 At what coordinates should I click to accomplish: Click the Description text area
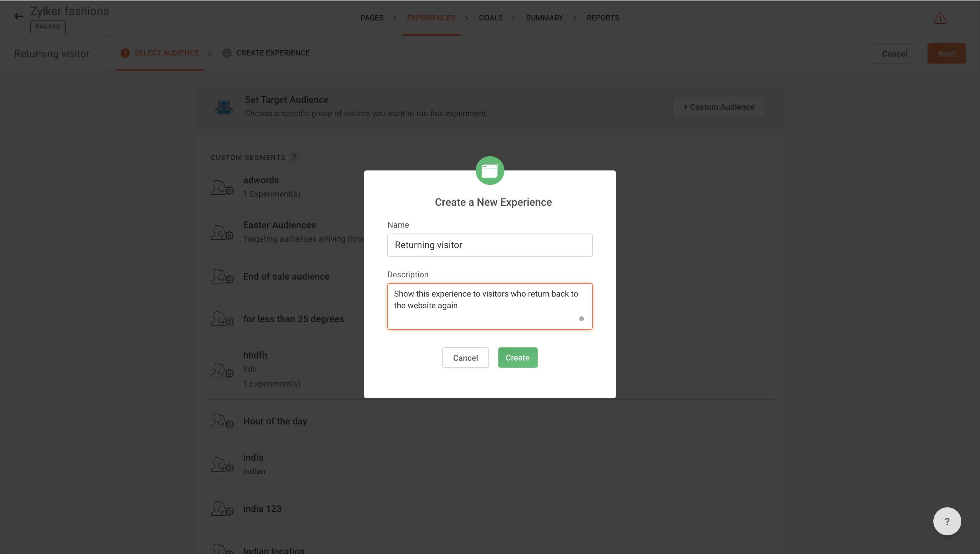click(x=490, y=306)
